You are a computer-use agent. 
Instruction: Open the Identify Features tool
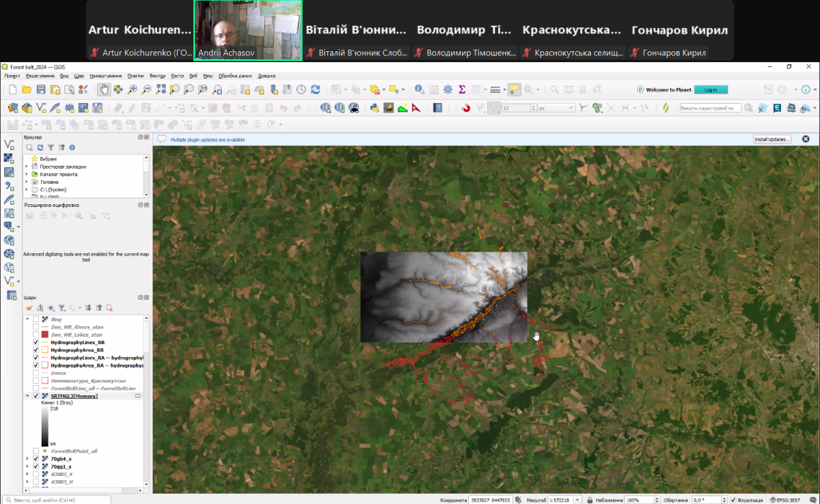click(419, 89)
